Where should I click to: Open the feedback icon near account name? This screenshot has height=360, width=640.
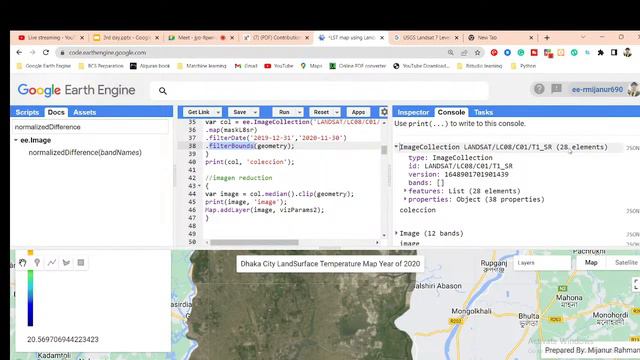[556, 89]
